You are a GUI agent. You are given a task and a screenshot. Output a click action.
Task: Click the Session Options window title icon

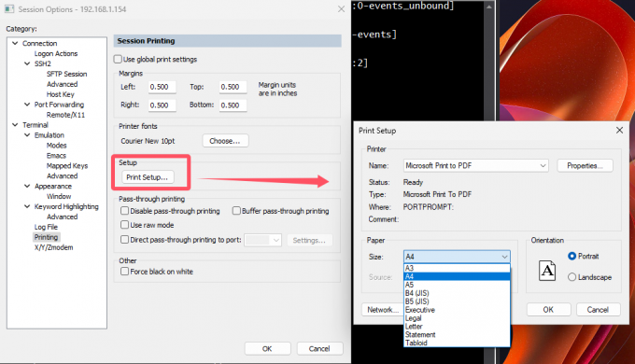[9, 9]
